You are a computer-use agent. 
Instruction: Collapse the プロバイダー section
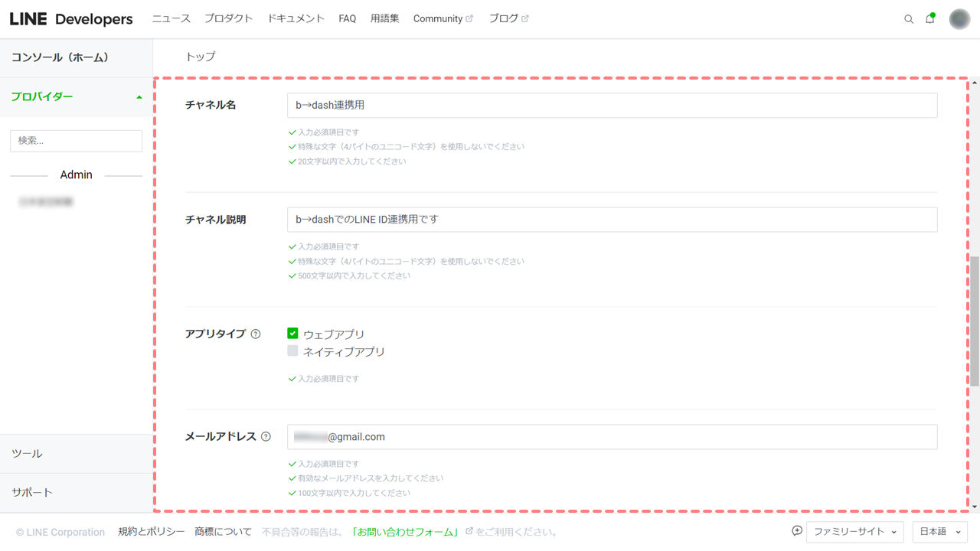coord(139,97)
